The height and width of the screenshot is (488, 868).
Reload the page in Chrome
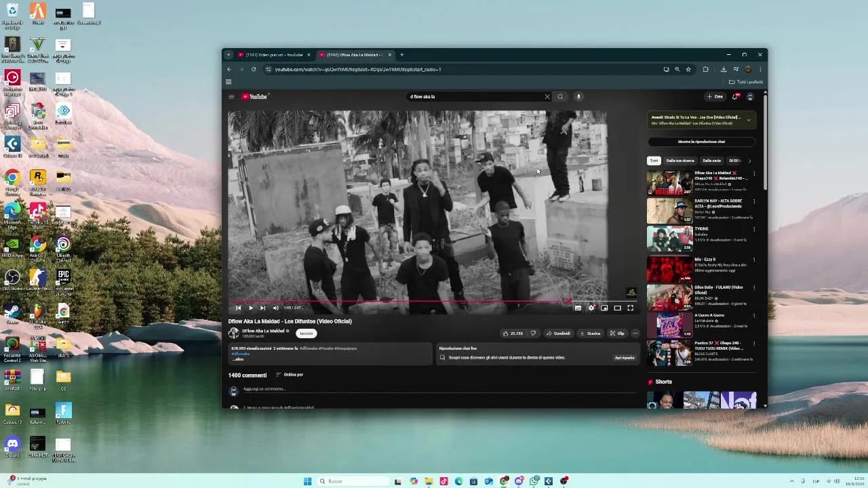click(x=254, y=69)
